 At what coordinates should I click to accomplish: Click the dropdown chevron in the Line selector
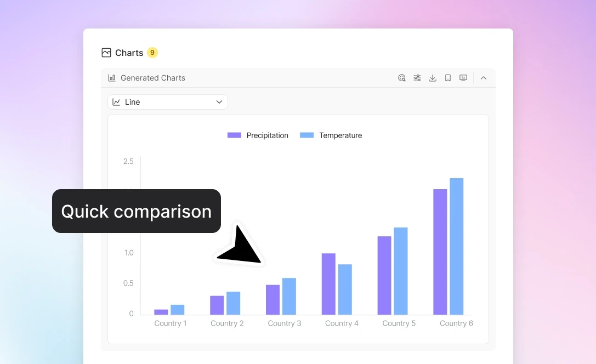(219, 102)
